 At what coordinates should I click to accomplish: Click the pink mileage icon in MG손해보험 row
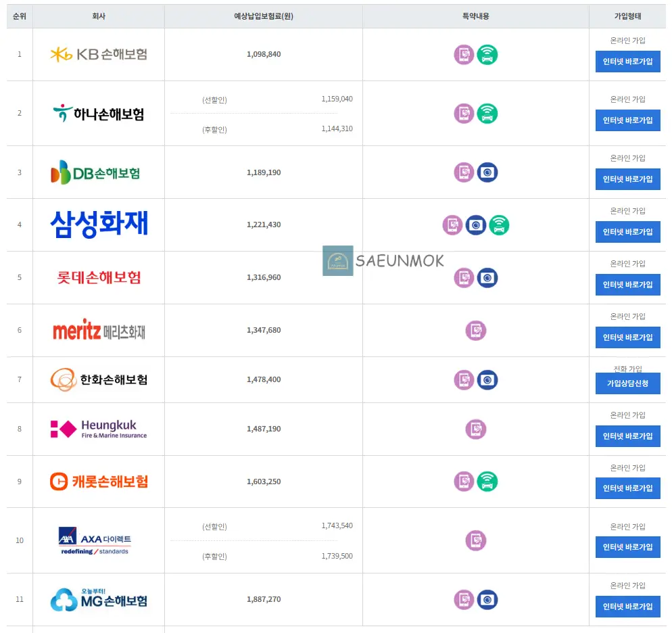point(464,600)
